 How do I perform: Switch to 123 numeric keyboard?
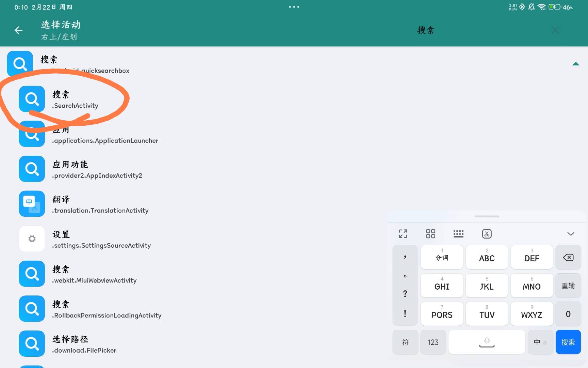433,342
